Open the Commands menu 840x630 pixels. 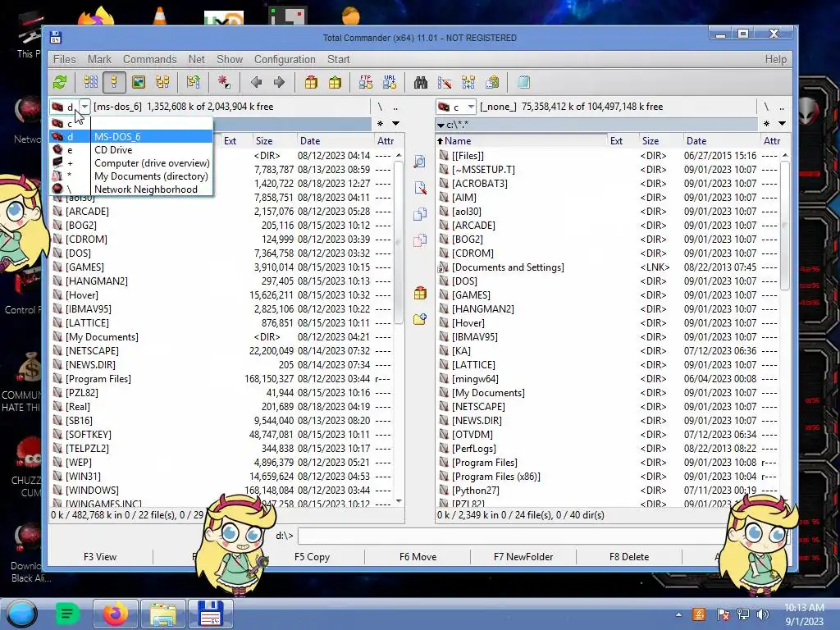pyautogui.click(x=149, y=59)
